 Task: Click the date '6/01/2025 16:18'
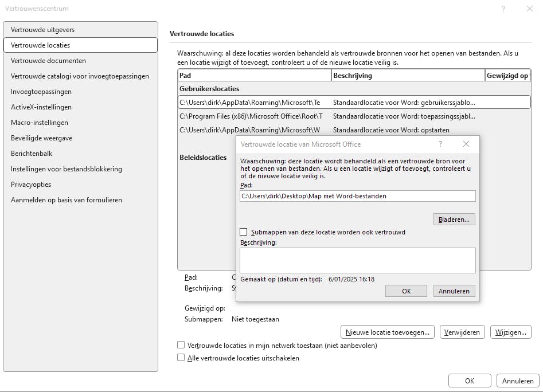pos(351,279)
